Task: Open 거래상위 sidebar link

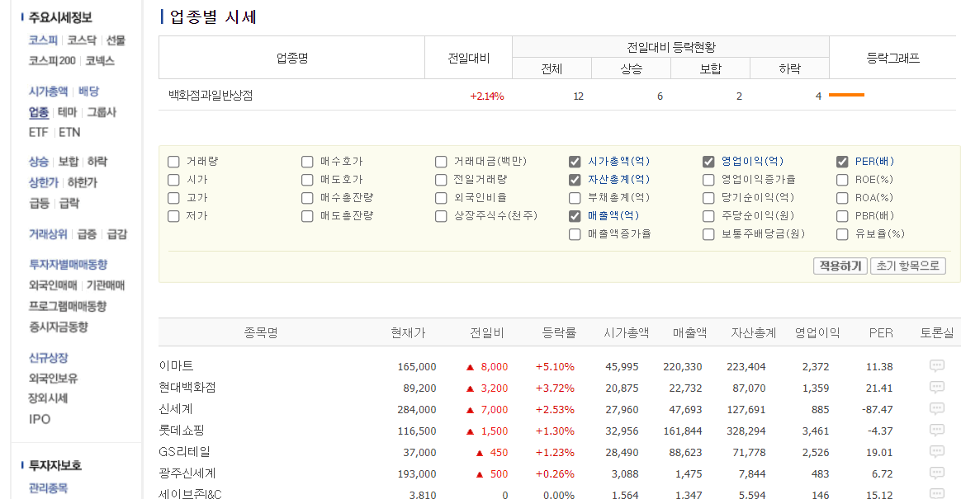Action: [x=48, y=234]
